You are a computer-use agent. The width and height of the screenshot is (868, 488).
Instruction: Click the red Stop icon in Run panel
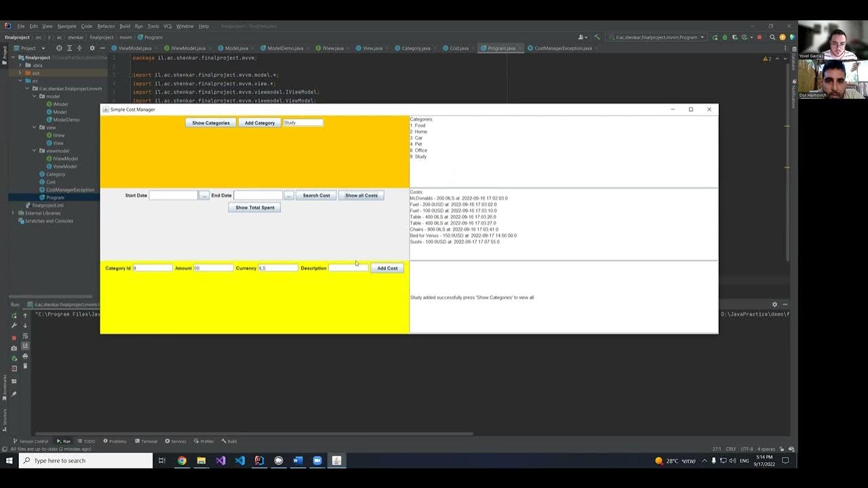pos(14,338)
